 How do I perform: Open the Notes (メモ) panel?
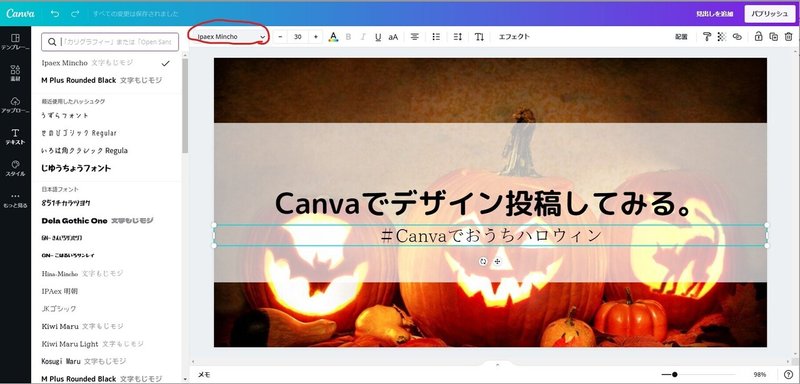click(204, 375)
